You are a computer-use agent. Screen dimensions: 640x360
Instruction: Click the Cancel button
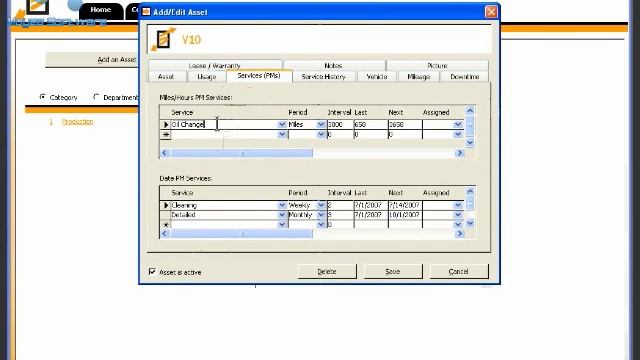click(x=459, y=271)
